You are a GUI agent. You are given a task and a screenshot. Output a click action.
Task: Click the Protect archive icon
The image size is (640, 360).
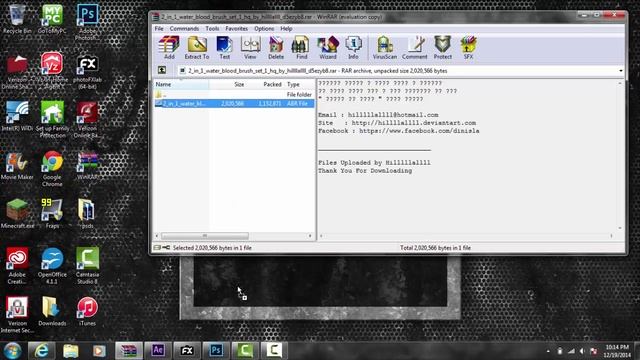coord(442,48)
